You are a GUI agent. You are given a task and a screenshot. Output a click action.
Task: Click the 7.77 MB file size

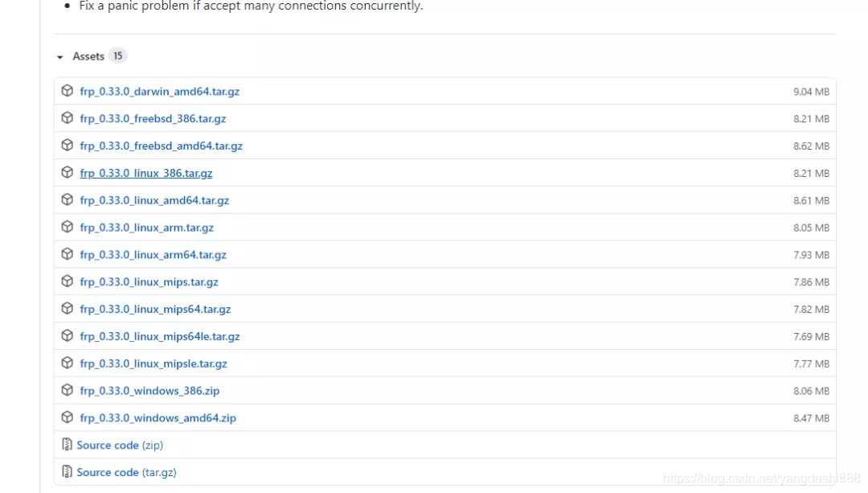pyautogui.click(x=811, y=364)
